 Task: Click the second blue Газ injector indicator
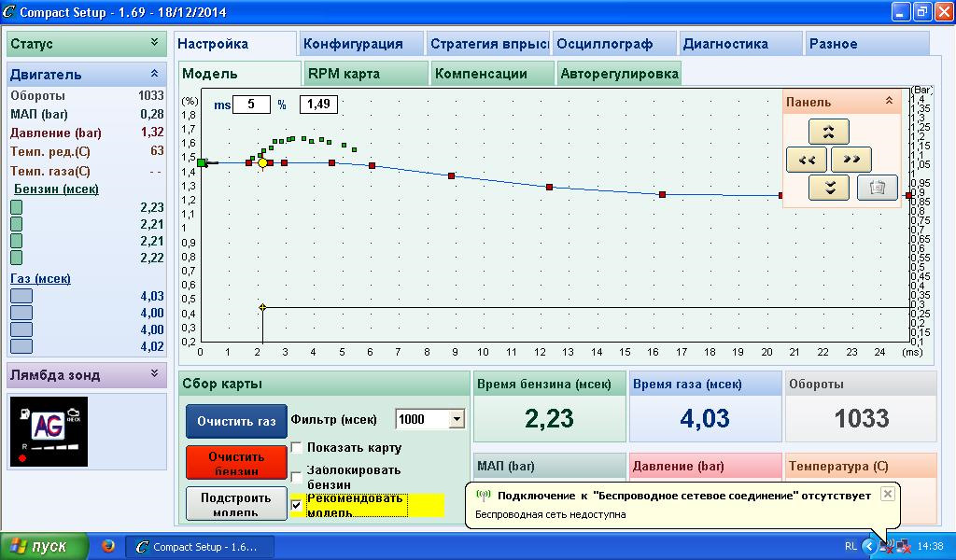21,313
